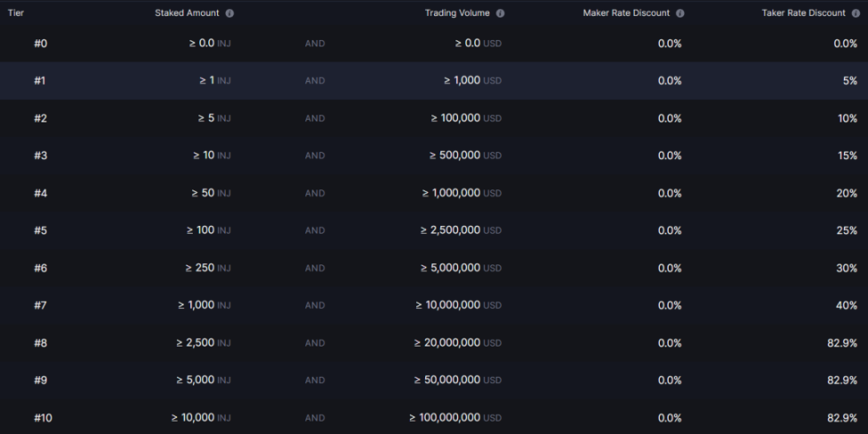Click the ≥ 1,000 INJ staked amount
Image resolution: width=868 pixels, height=434 pixels.
(204, 305)
